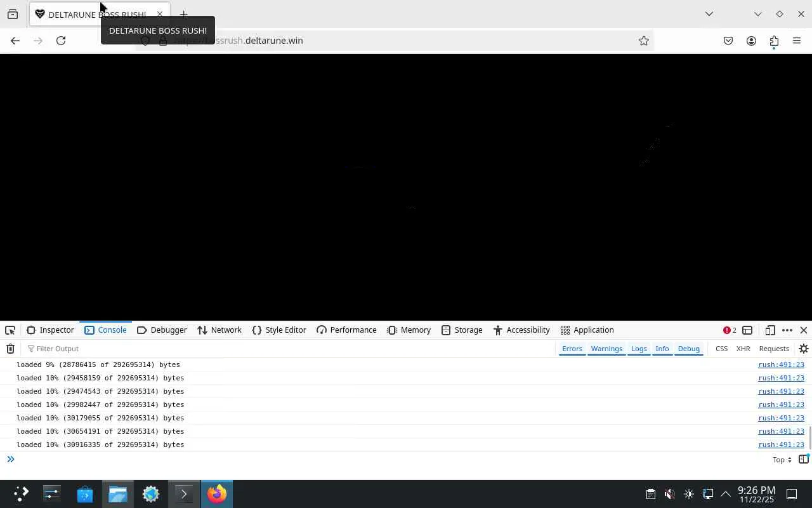Open the Save to Pocket button

coord(728,41)
